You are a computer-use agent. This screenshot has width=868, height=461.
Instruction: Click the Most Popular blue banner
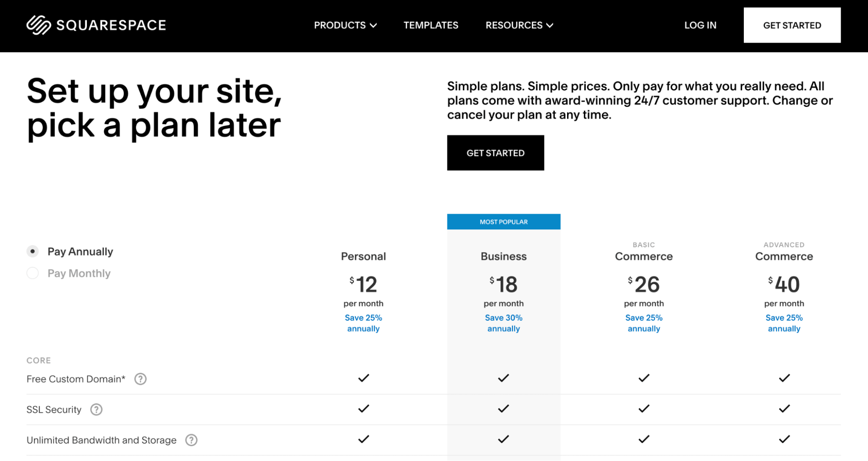point(503,222)
